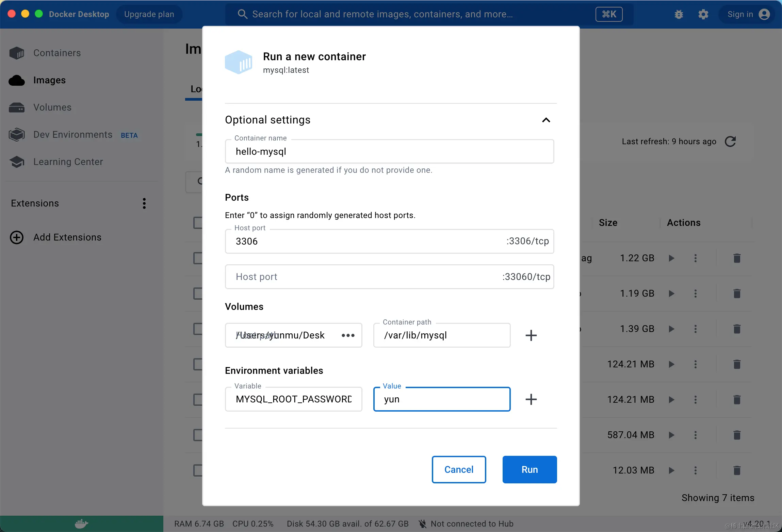
Task: Add another environment variable with plus
Action: point(531,399)
